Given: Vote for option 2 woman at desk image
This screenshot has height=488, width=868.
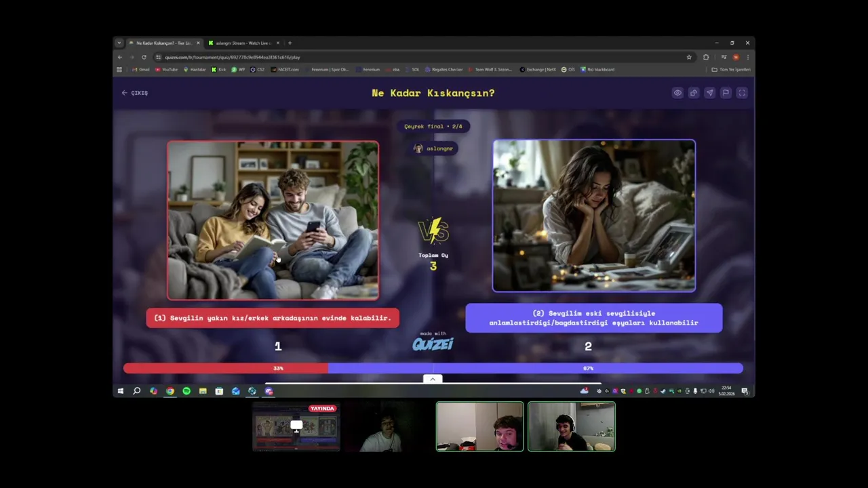Looking at the screenshot, I should pyautogui.click(x=594, y=216).
